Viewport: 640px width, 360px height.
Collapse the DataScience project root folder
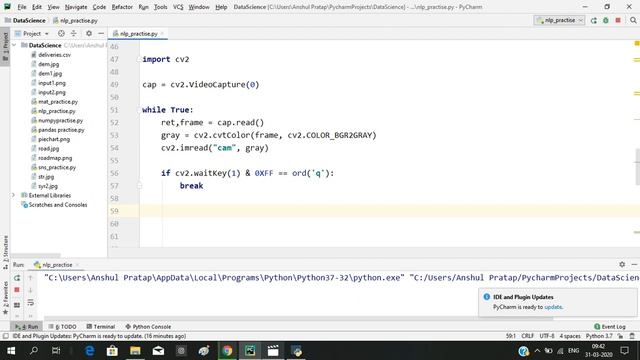[x=14, y=45]
